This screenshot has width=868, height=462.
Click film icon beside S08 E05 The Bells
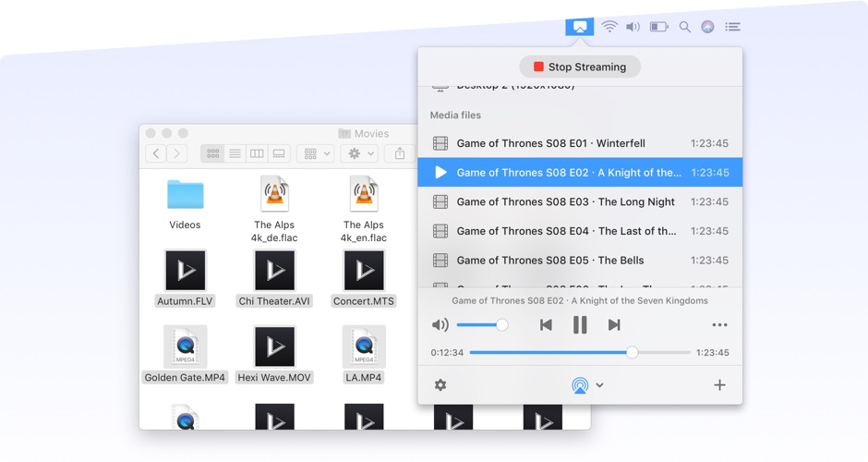coord(440,261)
